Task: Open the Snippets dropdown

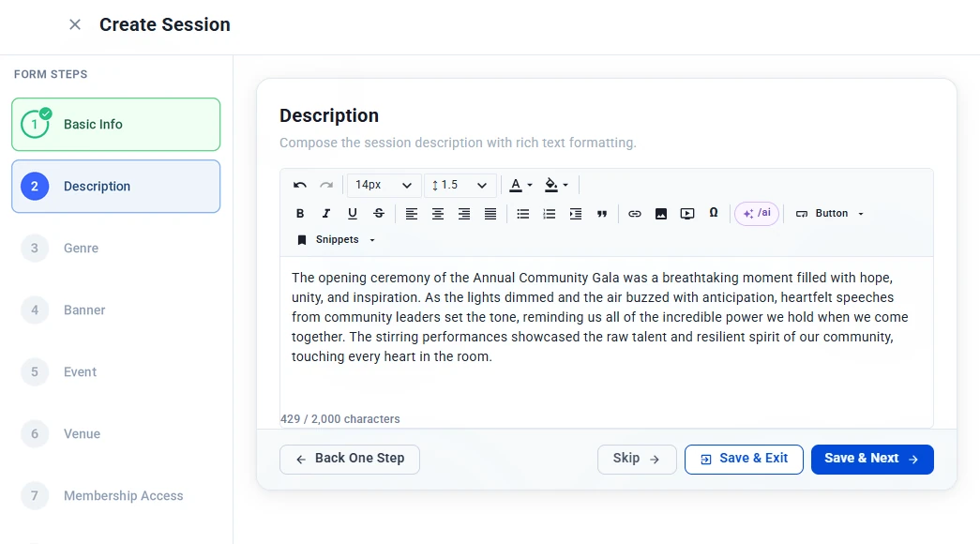Action: [336, 240]
